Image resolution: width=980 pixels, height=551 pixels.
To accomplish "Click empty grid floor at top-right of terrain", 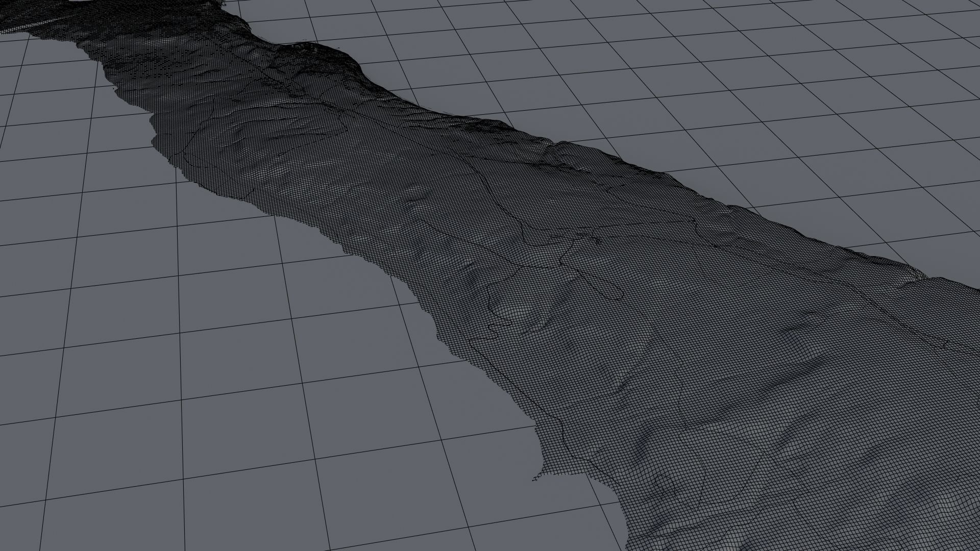I will click(x=715, y=77).
